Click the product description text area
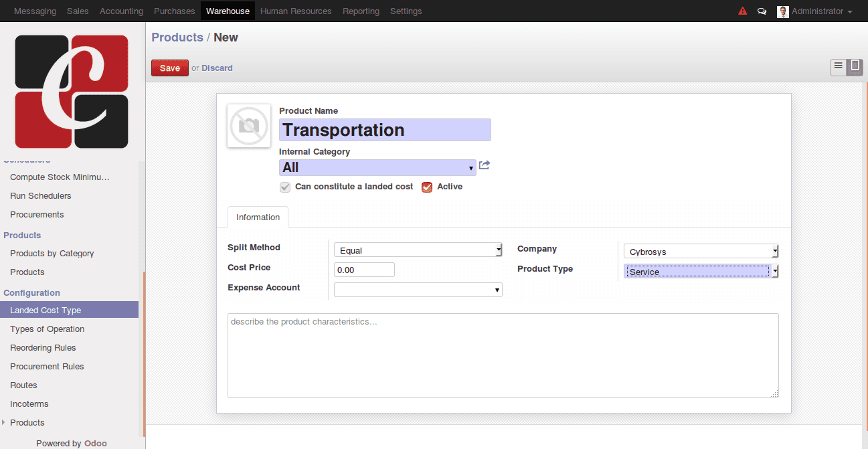This screenshot has width=868, height=449. pyautogui.click(x=503, y=356)
